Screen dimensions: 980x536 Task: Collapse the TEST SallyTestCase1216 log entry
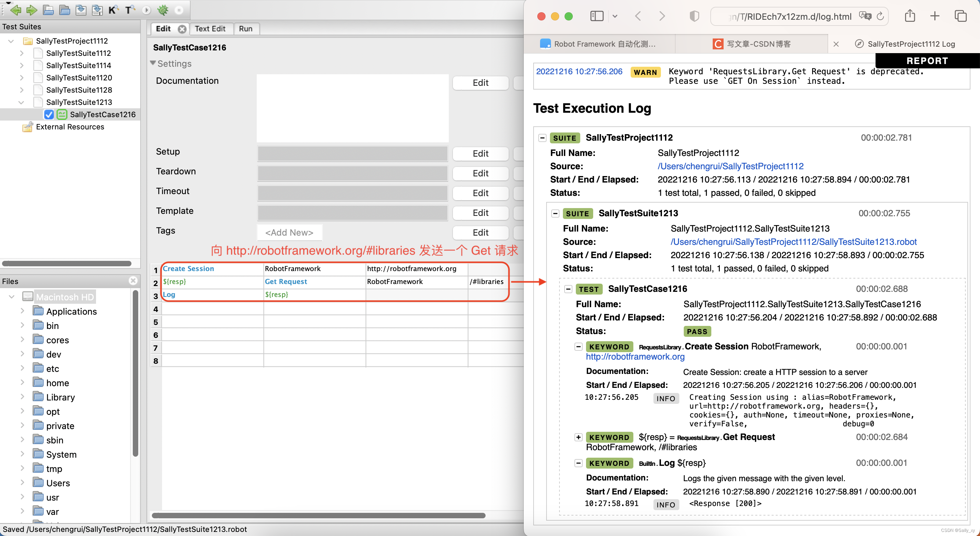(568, 289)
